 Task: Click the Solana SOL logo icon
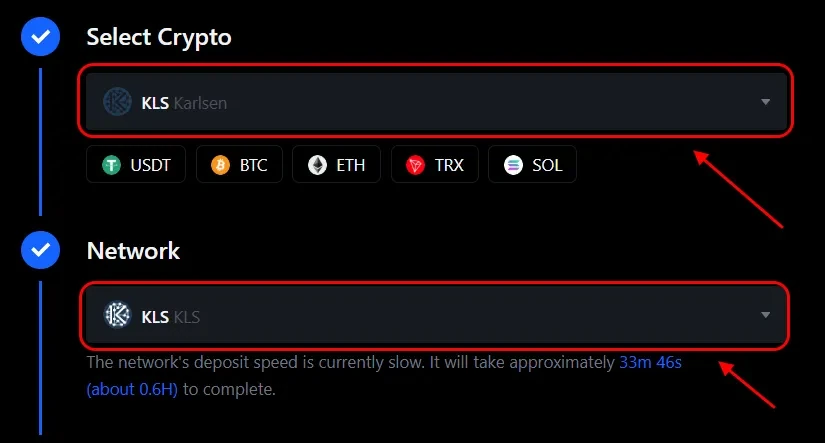513,165
